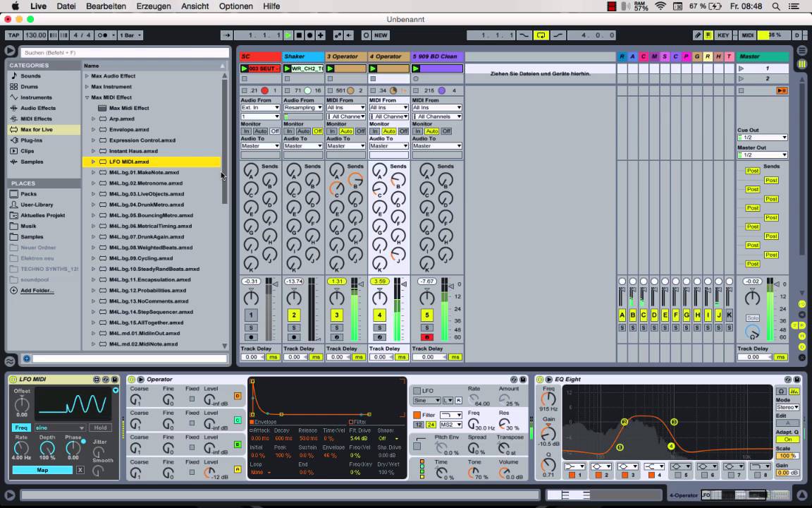The image size is (812, 508).
Task: Disarm recording on track 5
Action: (x=426, y=337)
